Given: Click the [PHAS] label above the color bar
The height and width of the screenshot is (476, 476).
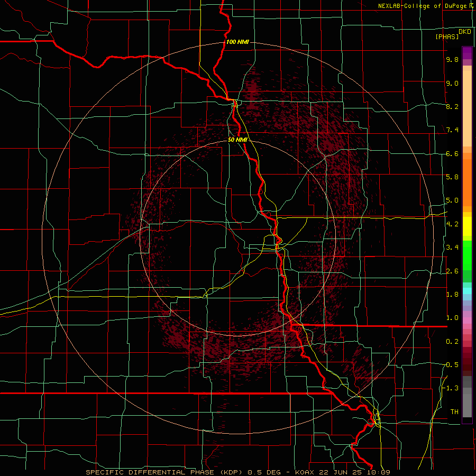Looking at the screenshot, I should point(447,37).
